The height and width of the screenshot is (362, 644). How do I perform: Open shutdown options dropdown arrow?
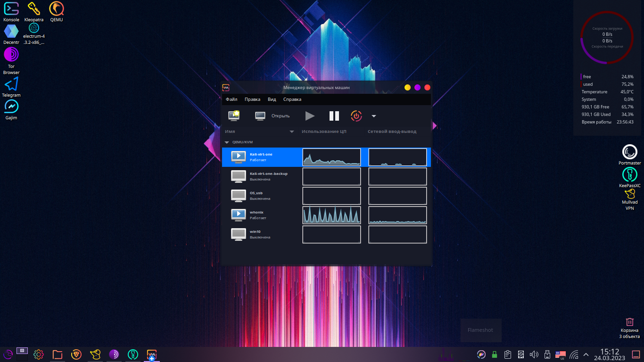click(373, 116)
